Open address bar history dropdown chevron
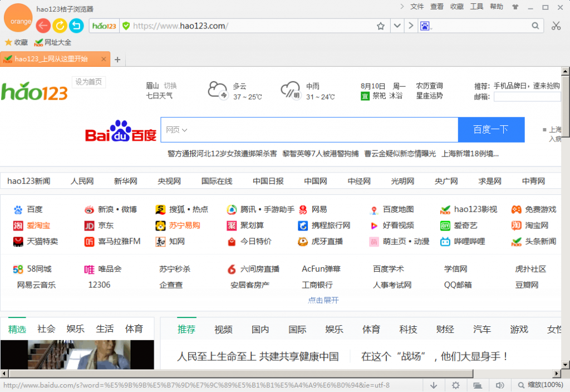570x392 pixels. [x=397, y=26]
